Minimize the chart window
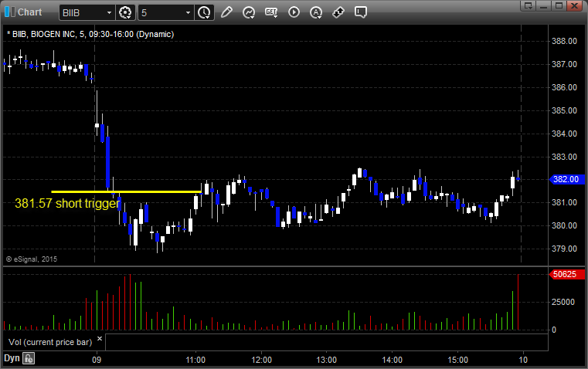The image size is (588, 369). pos(543,5)
